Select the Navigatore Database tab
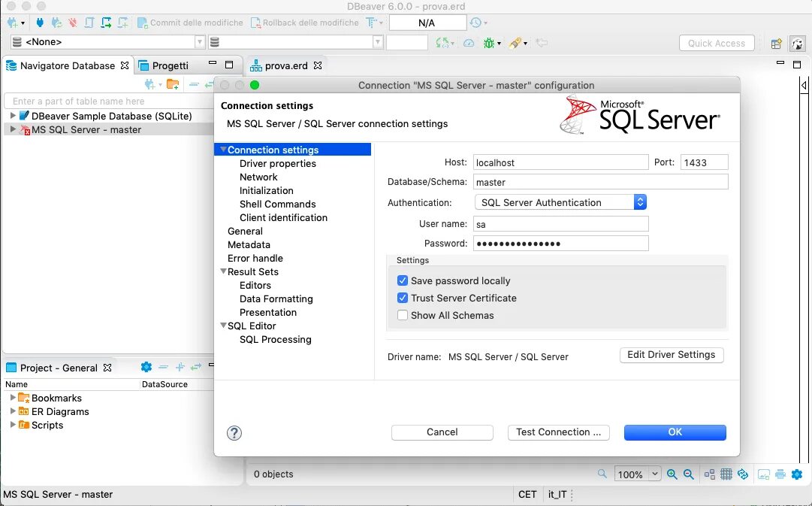 coord(67,66)
